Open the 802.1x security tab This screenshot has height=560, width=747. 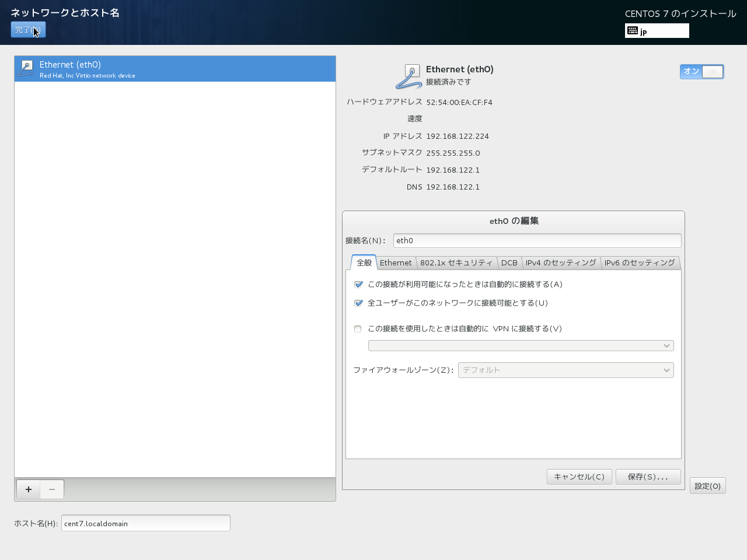pyautogui.click(x=456, y=263)
